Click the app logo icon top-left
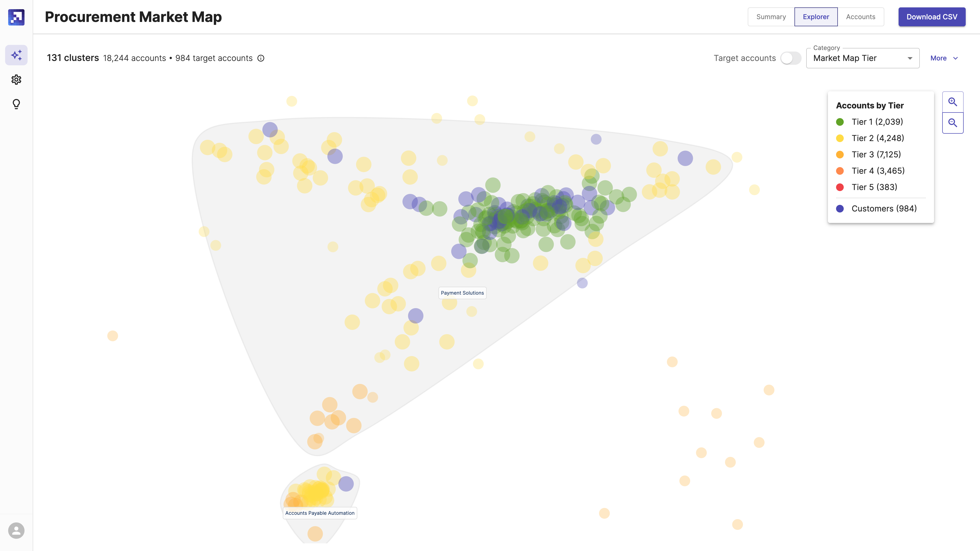Viewport: 980px width, 551px height. coord(16,16)
